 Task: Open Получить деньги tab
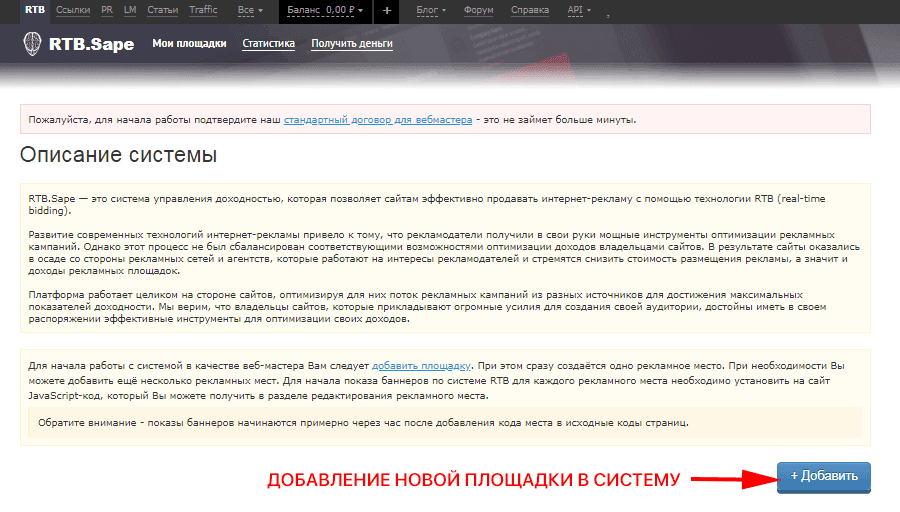point(352,44)
